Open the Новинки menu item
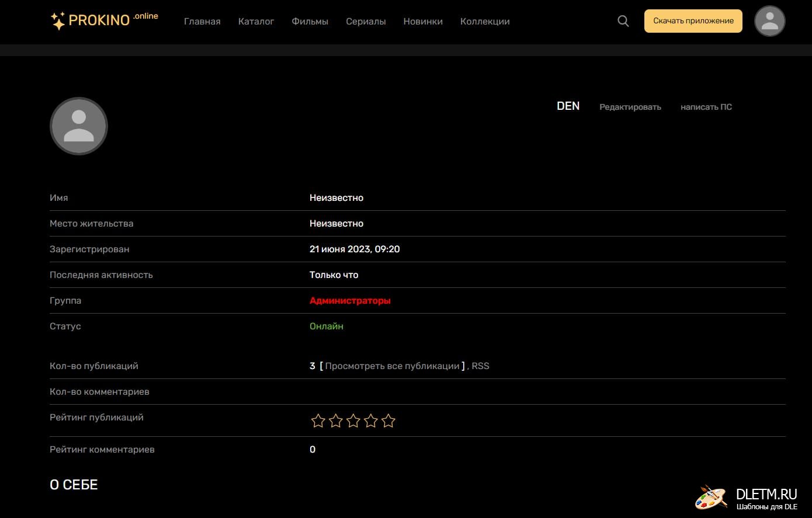 423,22
